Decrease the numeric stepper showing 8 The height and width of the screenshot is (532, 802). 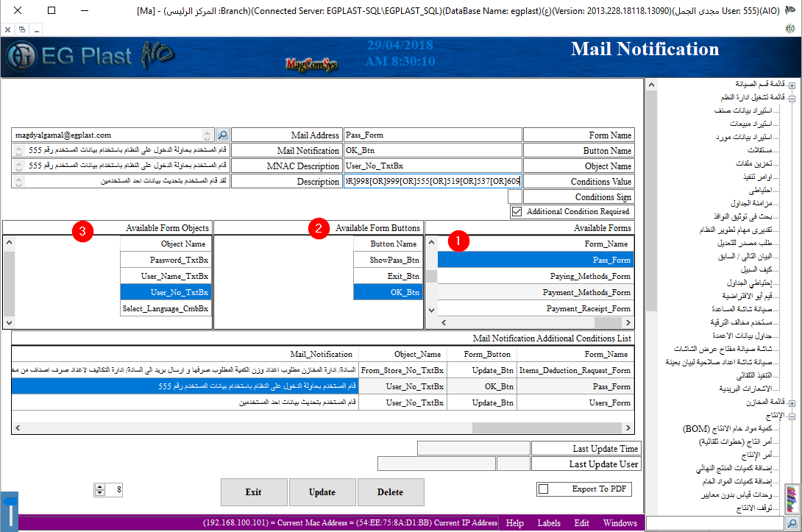(x=100, y=493)
